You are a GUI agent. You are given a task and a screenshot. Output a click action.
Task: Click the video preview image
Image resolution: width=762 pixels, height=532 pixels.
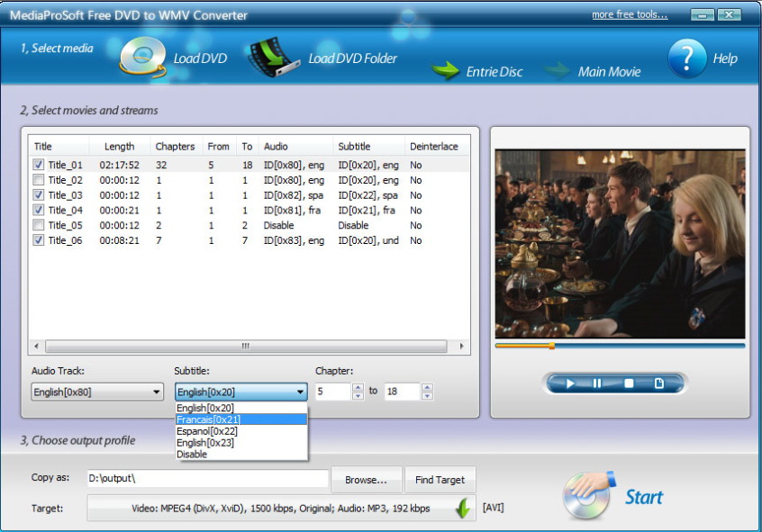click(620, 243)
